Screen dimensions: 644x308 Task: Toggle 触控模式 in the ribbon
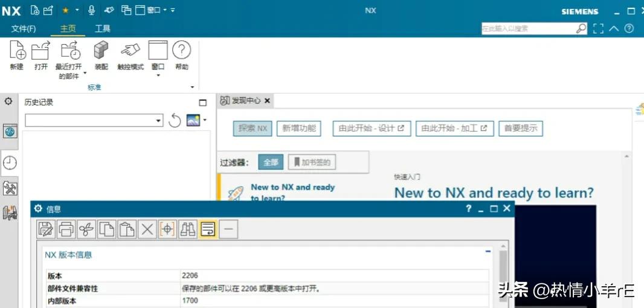tap(130, 55)
